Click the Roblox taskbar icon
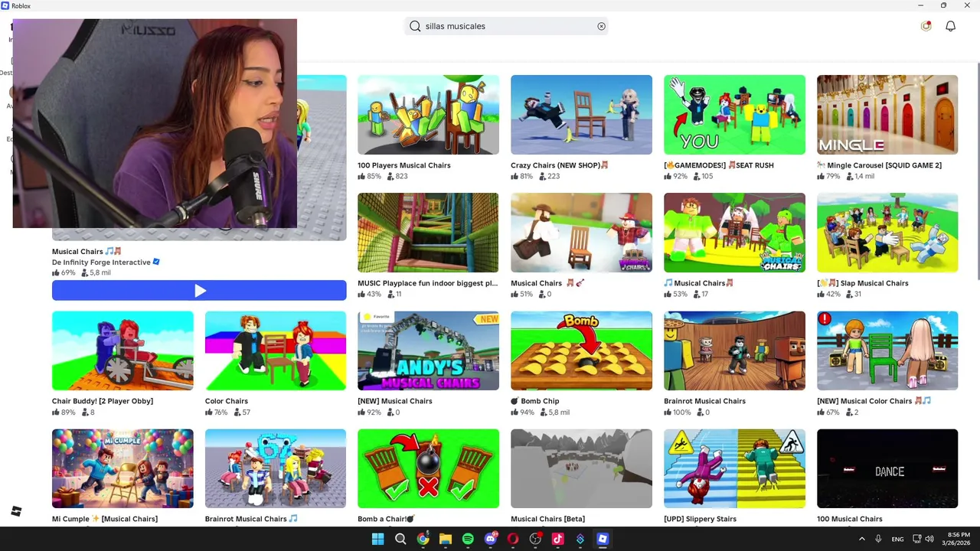 pyautogui.click(x=603, y=539)
